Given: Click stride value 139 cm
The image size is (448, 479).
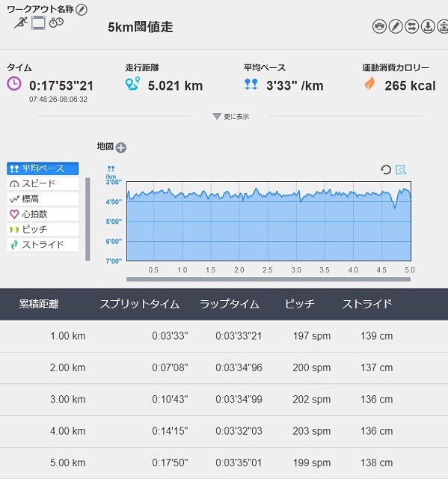Looking at the screenshot, I should point(377,336).
